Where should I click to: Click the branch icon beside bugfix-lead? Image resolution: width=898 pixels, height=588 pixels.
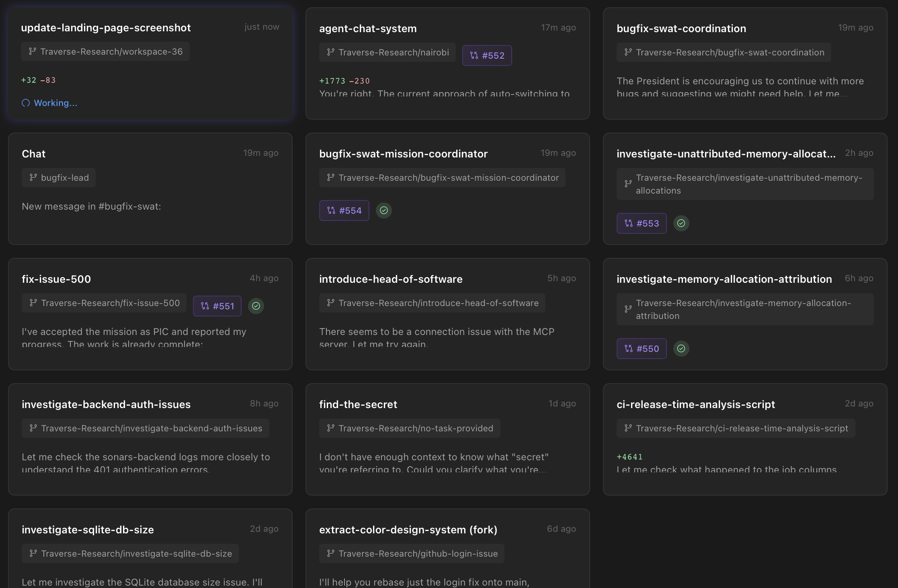click(32, 177)
